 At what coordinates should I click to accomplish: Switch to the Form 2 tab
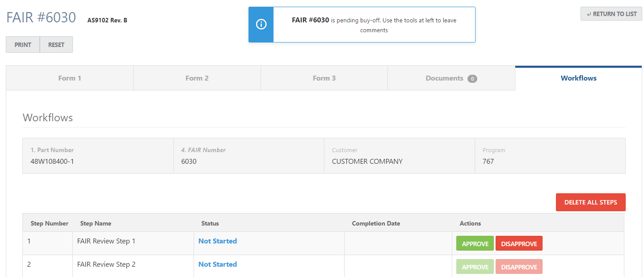[197, 78]
